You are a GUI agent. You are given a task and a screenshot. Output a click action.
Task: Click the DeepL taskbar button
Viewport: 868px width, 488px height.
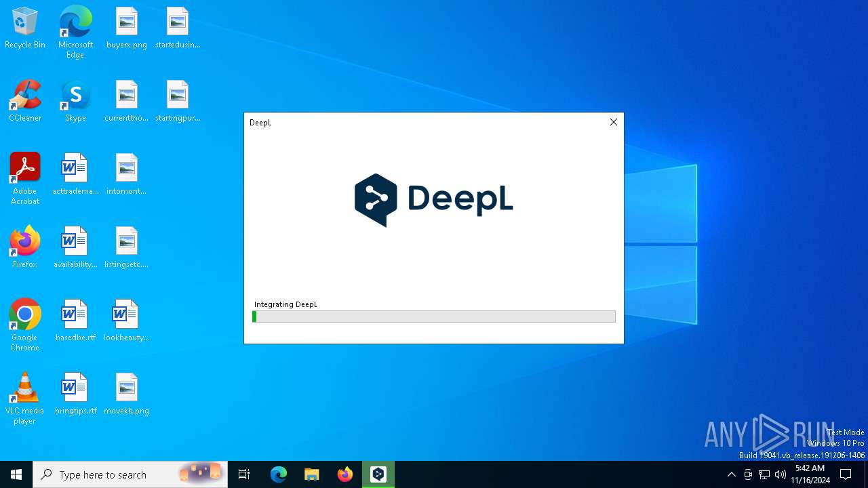pos(378,474)
